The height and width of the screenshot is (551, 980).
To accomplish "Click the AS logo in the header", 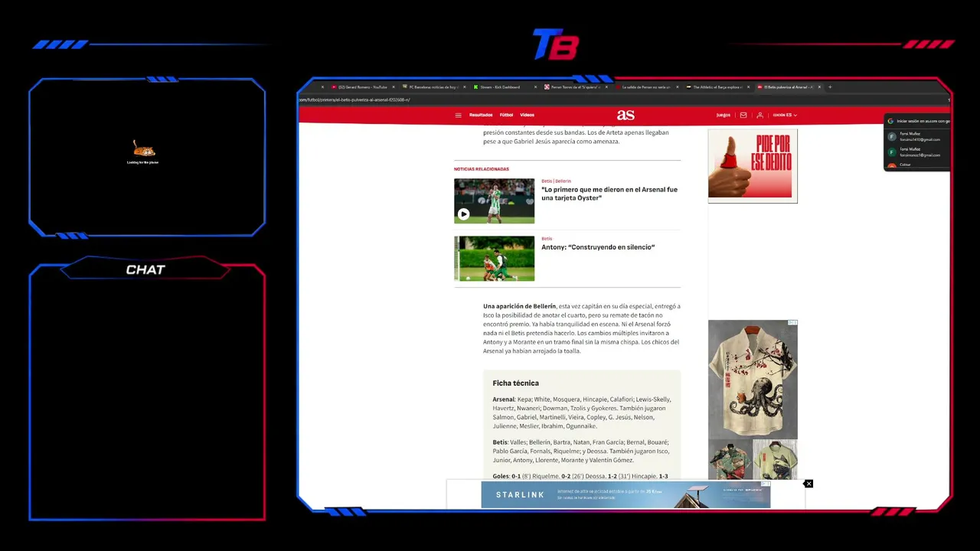I will [x=626, y=115].
